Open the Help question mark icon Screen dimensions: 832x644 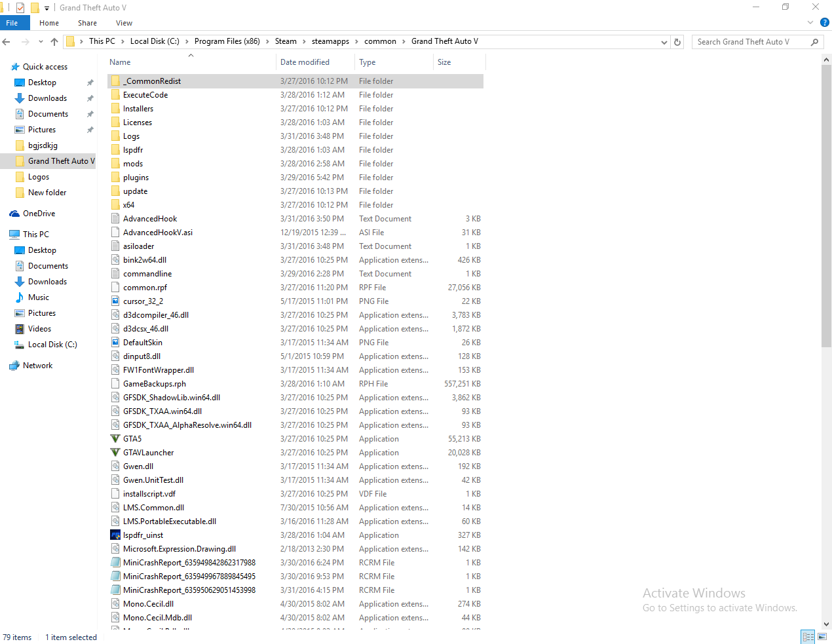[x=825, y=22]
